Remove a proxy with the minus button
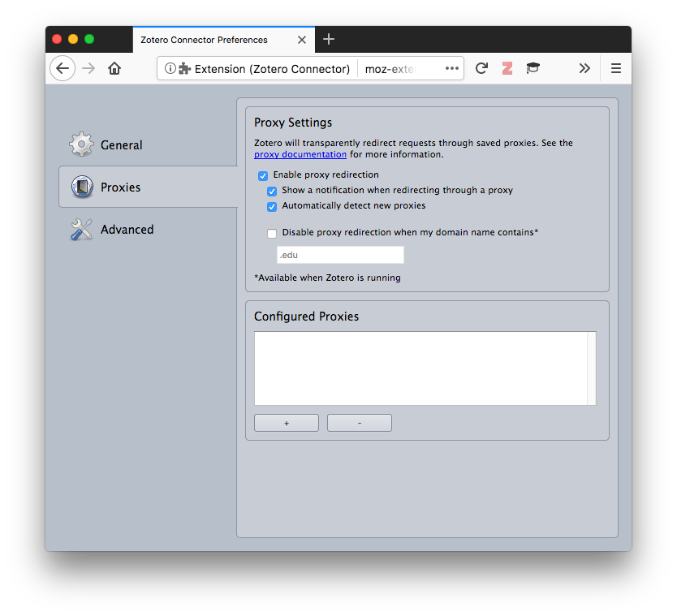The height and width of the screenshot is (616, 677). (x=360, y=423)
